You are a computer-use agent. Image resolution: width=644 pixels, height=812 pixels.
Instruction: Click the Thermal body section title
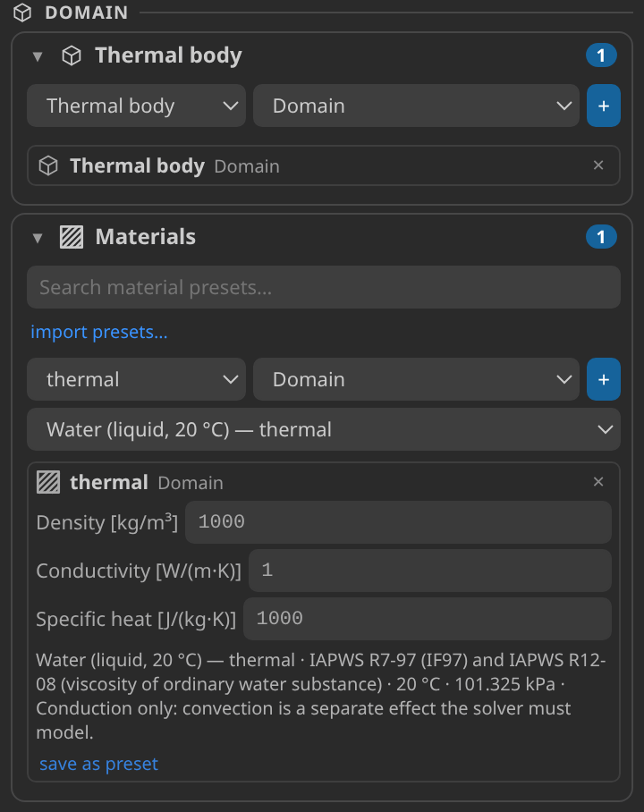tap(168, 55)
